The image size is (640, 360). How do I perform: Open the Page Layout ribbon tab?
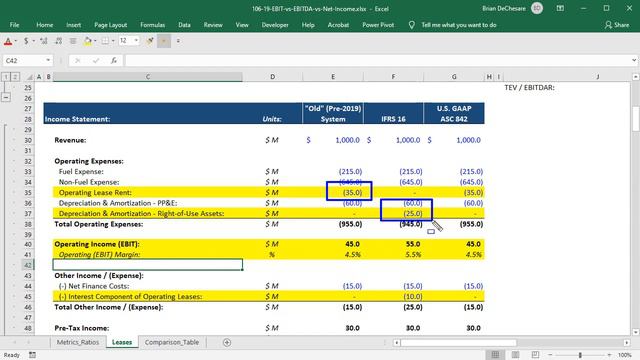(x=110, y=25)
